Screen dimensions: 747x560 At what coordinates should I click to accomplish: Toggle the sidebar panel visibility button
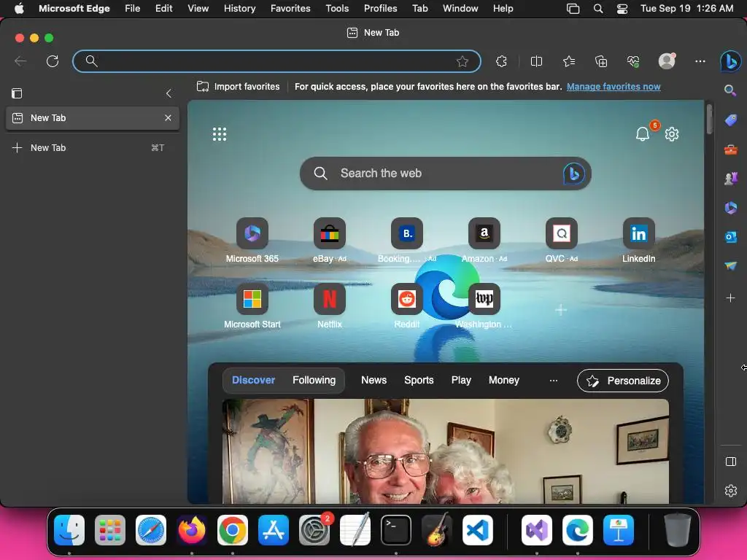pyautogui.click(x=730, y=462)
